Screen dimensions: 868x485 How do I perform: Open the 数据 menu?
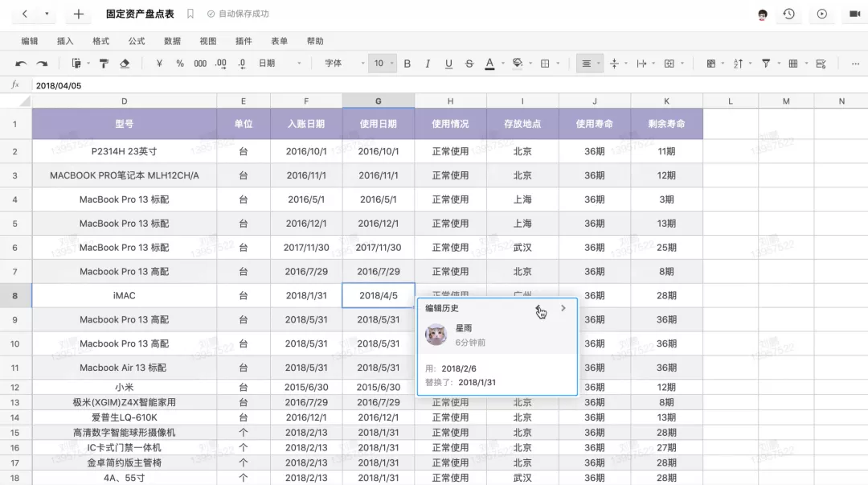[172, 41]
